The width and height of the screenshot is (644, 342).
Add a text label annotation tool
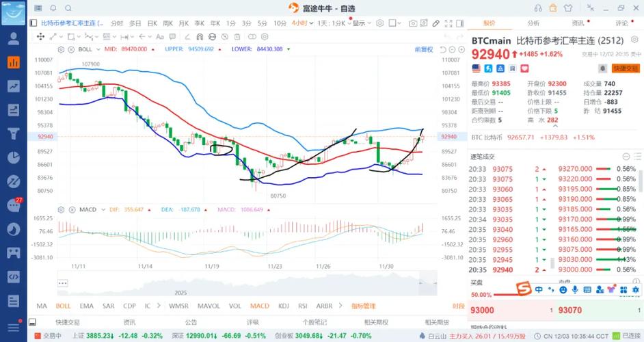160,36
